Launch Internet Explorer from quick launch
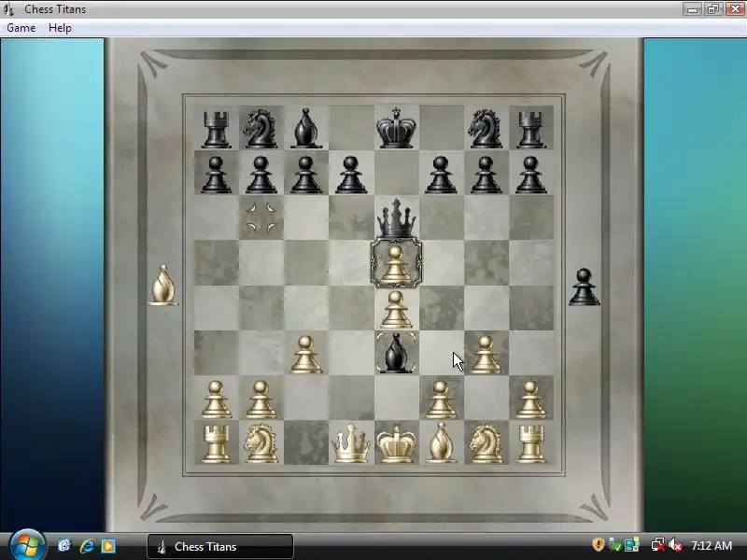The width and height of the screenshot is (747, 560). (86, 546)
